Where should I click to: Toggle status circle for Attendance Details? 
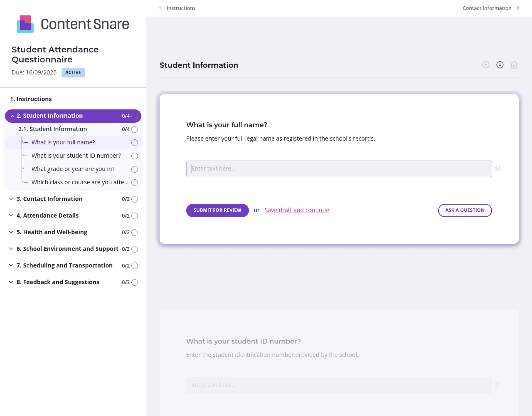135,216
